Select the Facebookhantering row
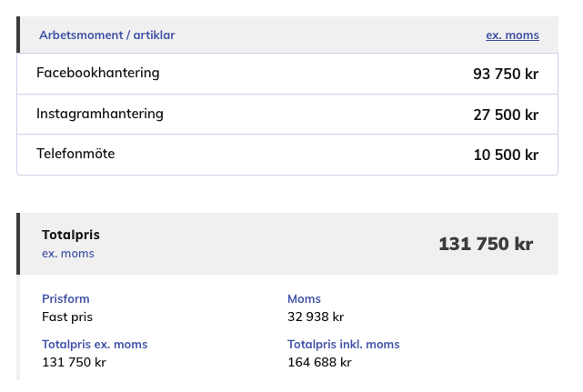 coord(287,74)
